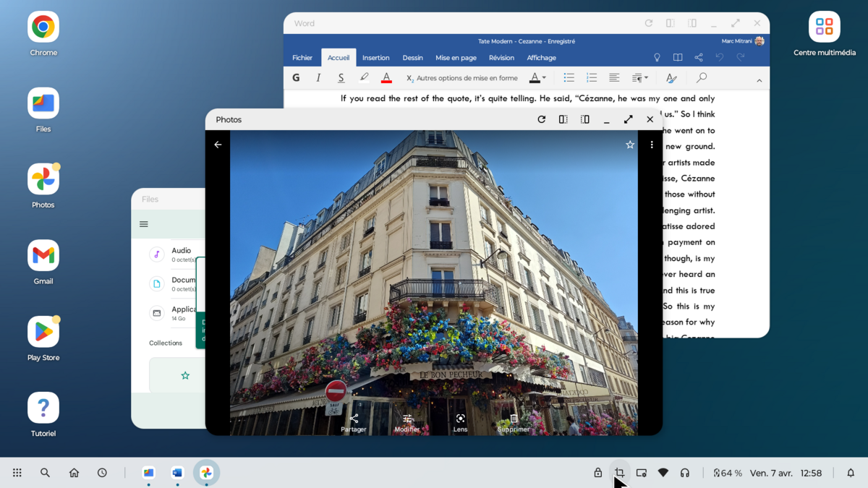Image resolution: width=868 pixels, height=488 pixels.
Task: Toggle italic formatting in Word
Action: (318, 78)
